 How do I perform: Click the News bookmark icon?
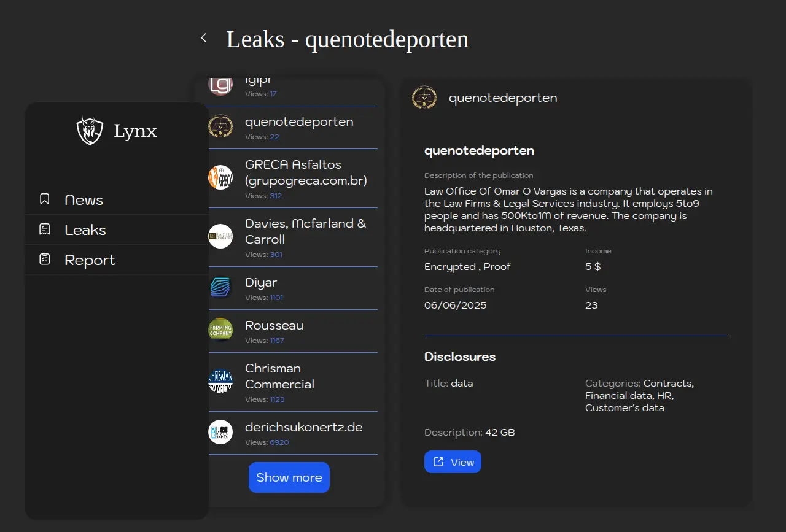[x=44, y=199]
